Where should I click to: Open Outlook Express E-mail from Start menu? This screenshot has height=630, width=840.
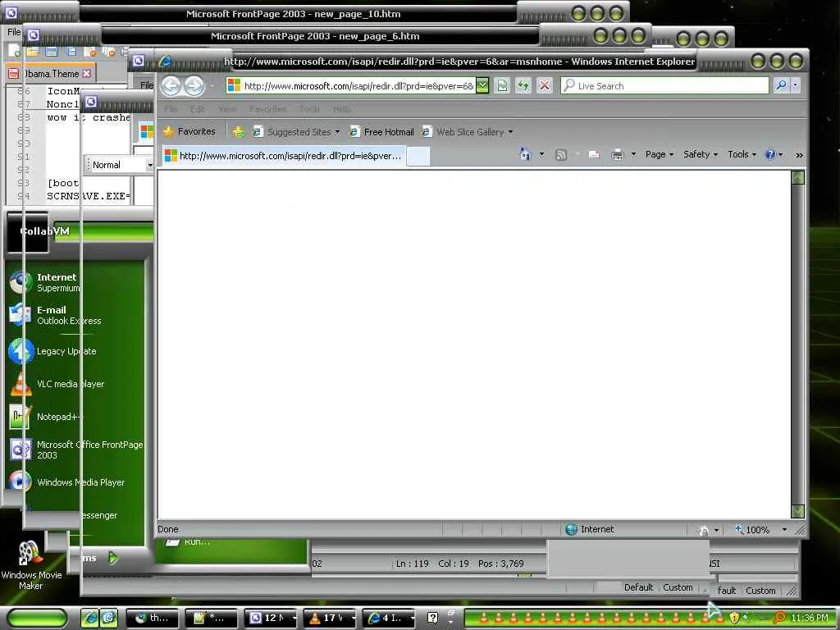pos(55,315)
